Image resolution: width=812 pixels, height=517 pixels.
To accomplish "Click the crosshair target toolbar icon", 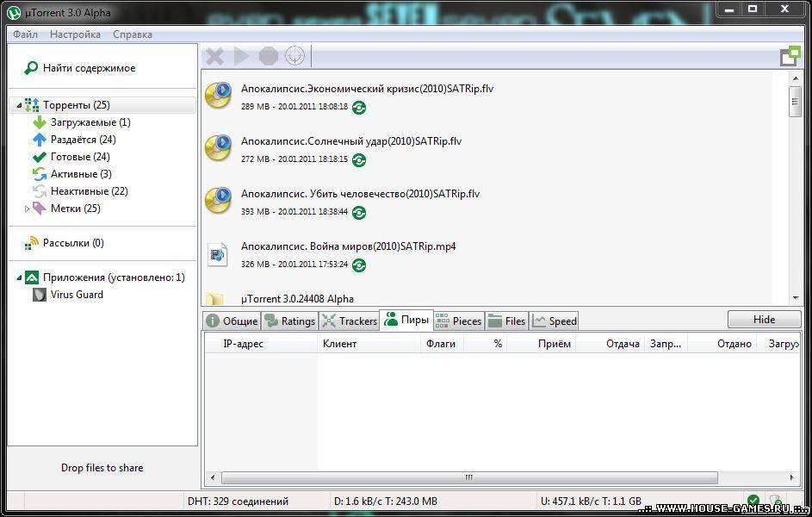I will click(x=295, y=56).
